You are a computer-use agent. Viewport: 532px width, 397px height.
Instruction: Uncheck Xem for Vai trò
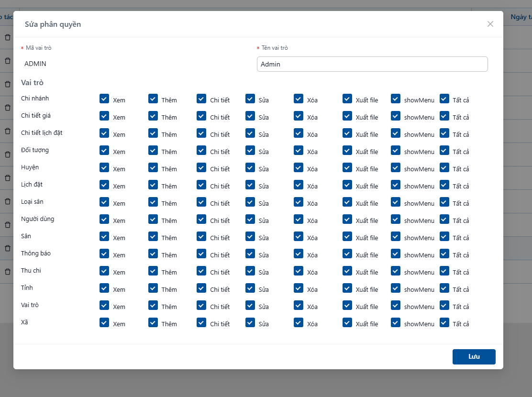tap(104, 305)
